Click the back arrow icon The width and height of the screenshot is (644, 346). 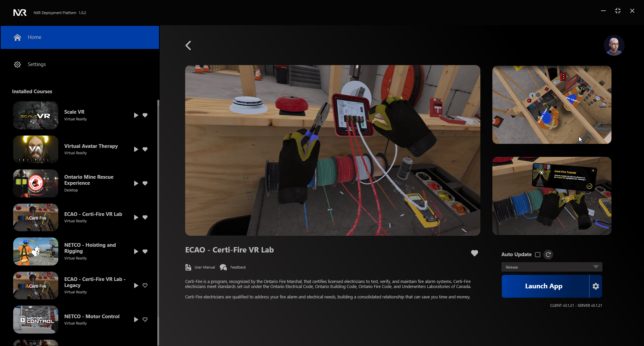point(188,46)
